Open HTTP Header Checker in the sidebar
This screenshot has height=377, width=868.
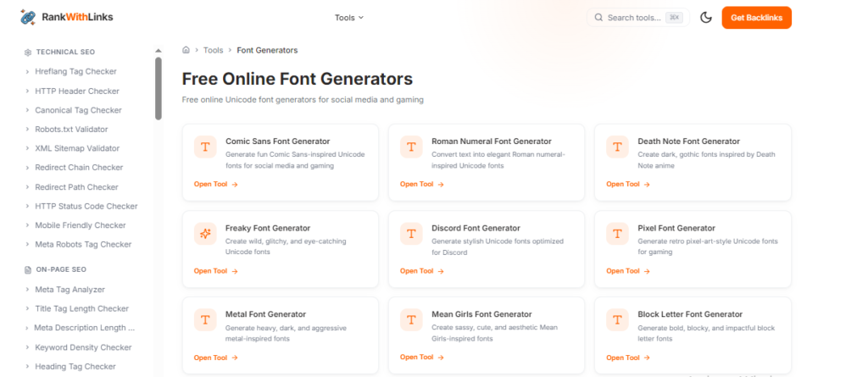pyautogui.click(x=77, y=91)
